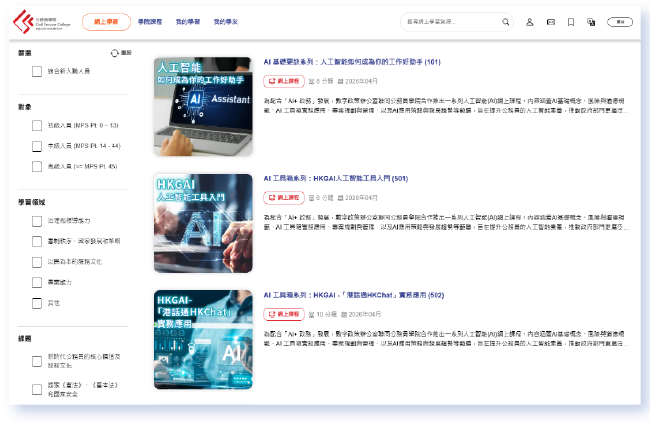Viewport: 650px width, 428px height.
Task: Open the bookmark icon in header
Action: pyautogui.click(x=571, y=22)
